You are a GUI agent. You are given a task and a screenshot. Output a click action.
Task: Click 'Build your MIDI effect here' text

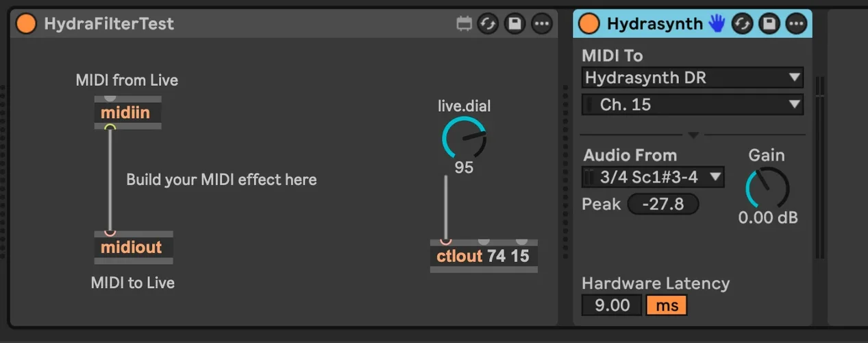point(221,180)
